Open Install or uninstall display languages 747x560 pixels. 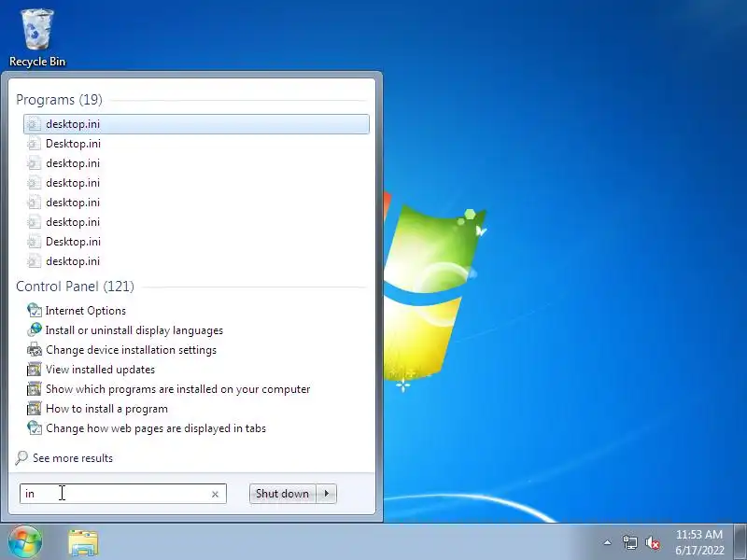click(x=125, y=330)
